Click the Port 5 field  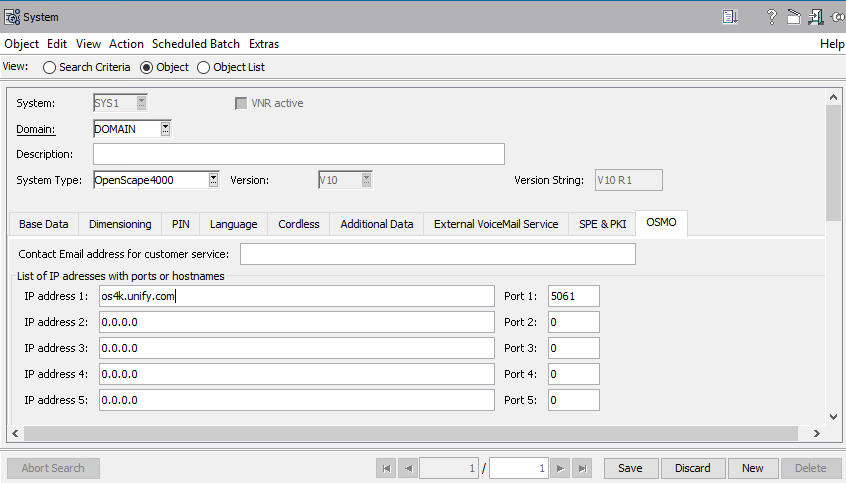pyautogui.click(x=574, y=400)
